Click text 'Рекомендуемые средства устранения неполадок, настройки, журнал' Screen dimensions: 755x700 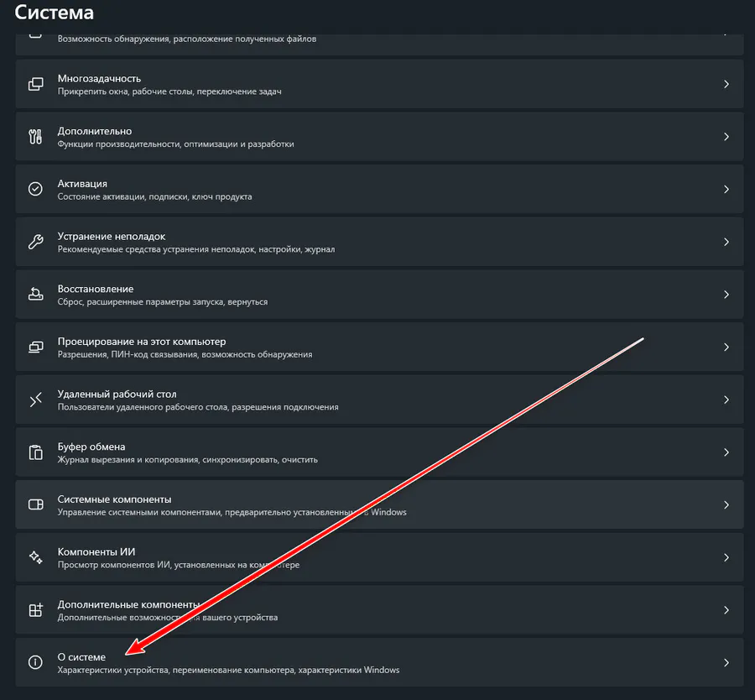196,249
